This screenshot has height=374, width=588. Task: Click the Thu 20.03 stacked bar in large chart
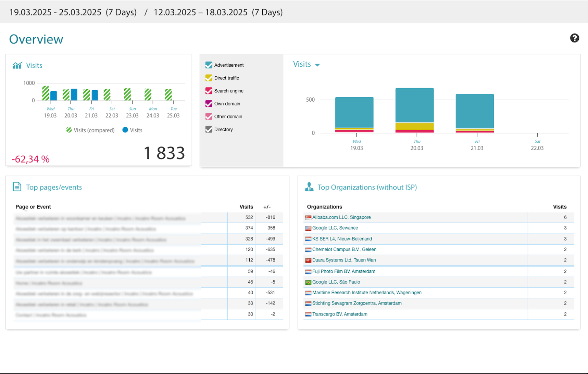tap(414, 110)
